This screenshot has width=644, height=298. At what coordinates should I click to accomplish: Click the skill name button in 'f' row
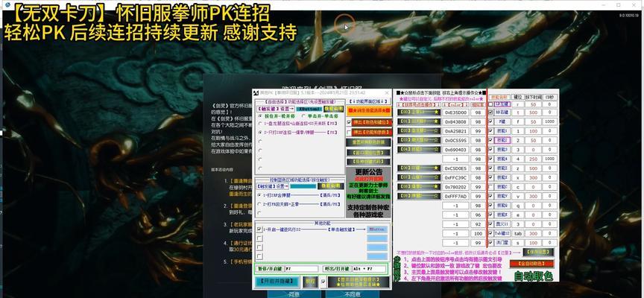pos(502,121)
